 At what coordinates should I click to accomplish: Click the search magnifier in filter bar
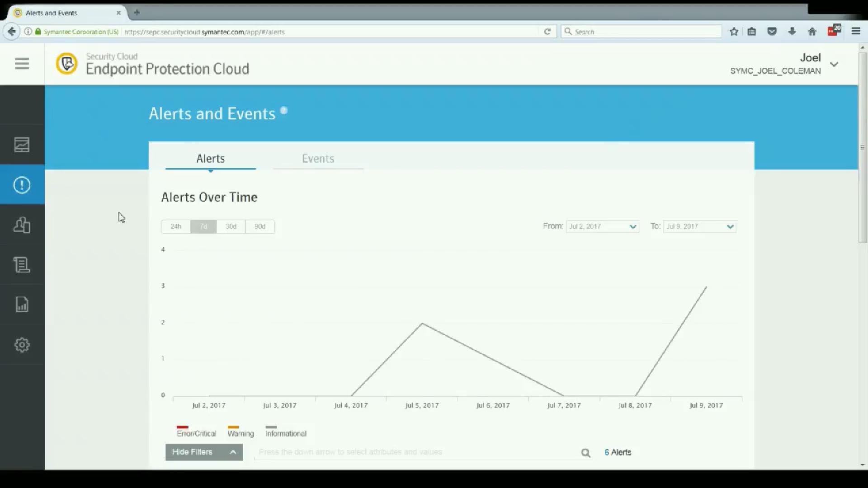click(x=585, y=453)
